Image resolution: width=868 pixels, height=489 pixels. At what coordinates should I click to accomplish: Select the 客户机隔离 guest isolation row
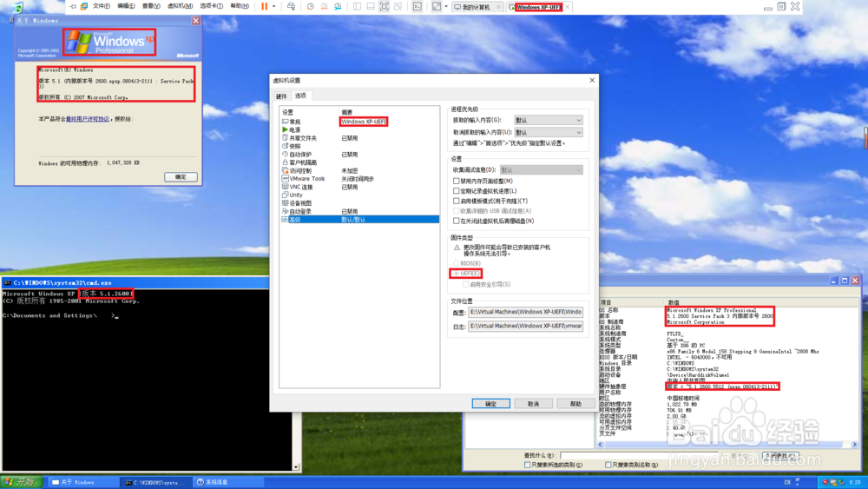(x=360, y=162)
